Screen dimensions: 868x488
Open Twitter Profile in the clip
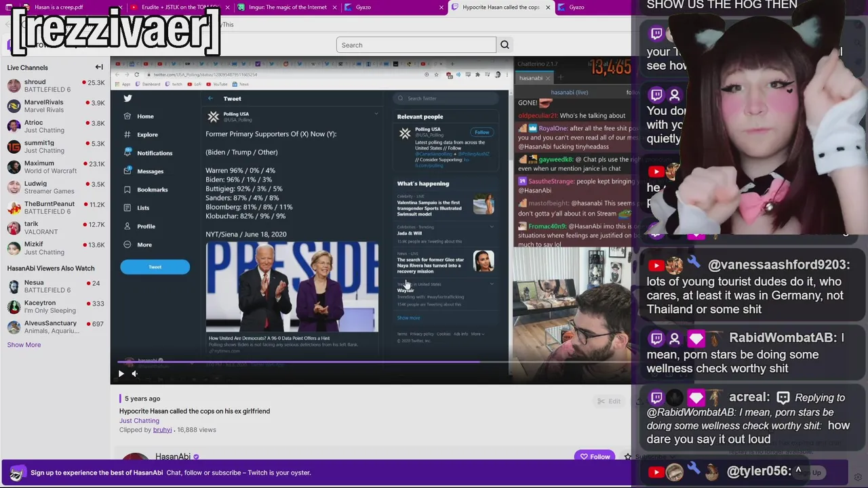click(140, 226)
